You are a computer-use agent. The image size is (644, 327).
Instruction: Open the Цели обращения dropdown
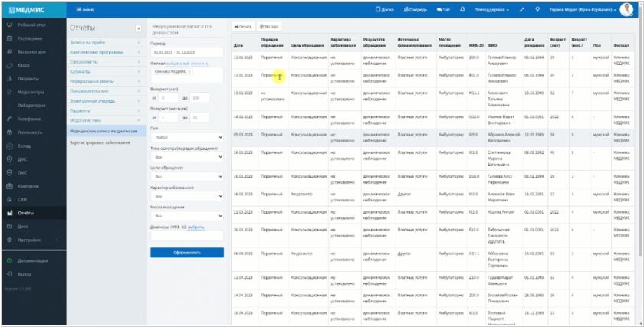(187, 176)
